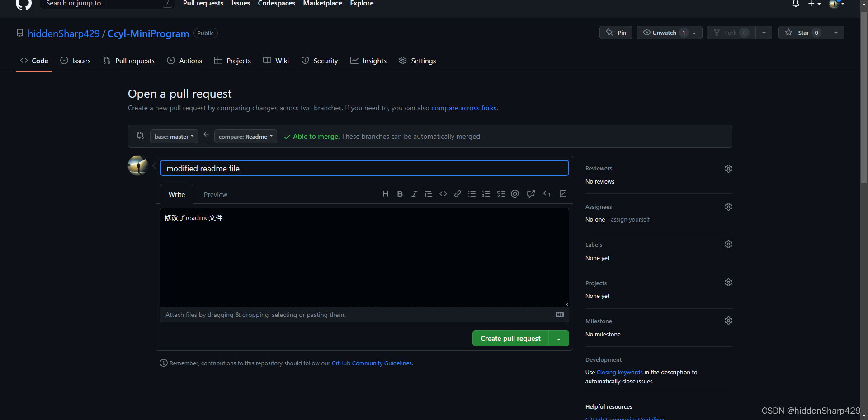Switch to the Code tab

pyautogui.click(x=34, y=61)
